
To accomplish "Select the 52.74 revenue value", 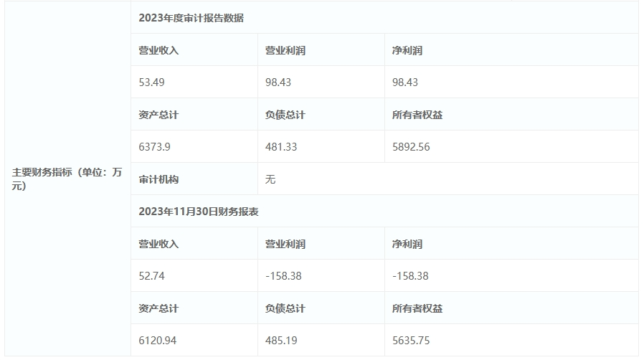I will [x=151, y=276].
